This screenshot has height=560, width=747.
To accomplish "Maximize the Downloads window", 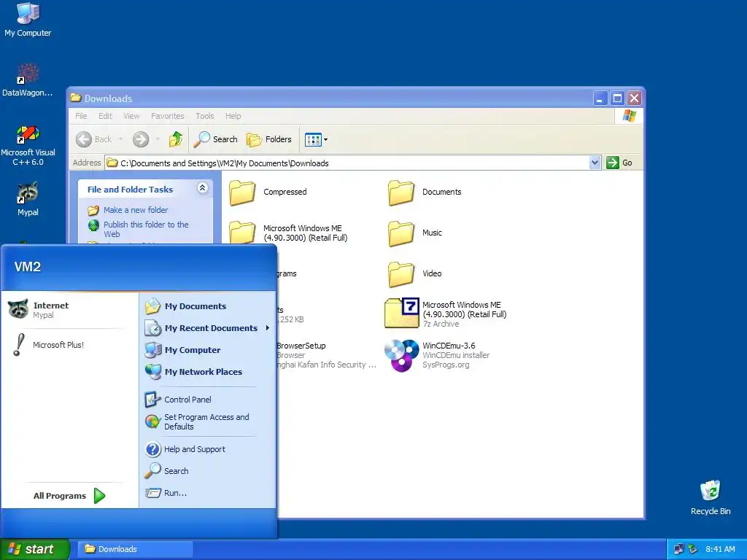I will (617, 98).
